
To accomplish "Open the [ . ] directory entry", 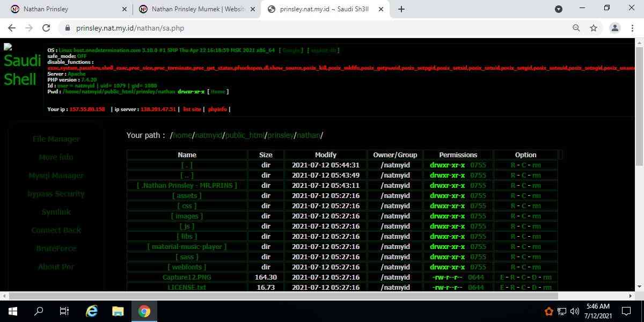I will coord(187,165).
